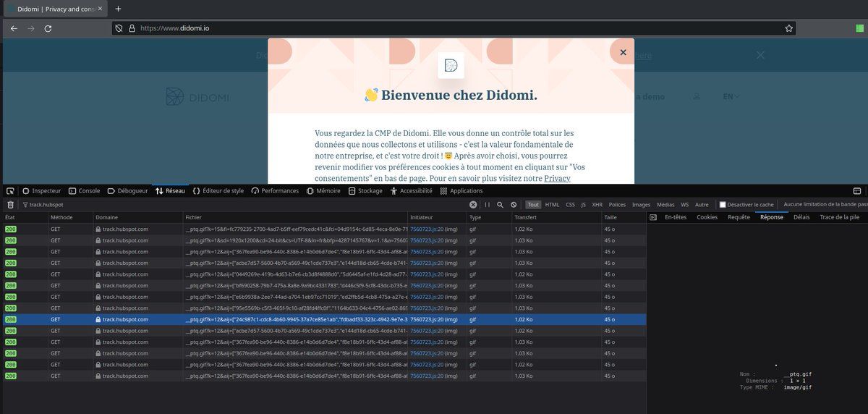Open the En-têtes details tab

(x=676, y=217)
